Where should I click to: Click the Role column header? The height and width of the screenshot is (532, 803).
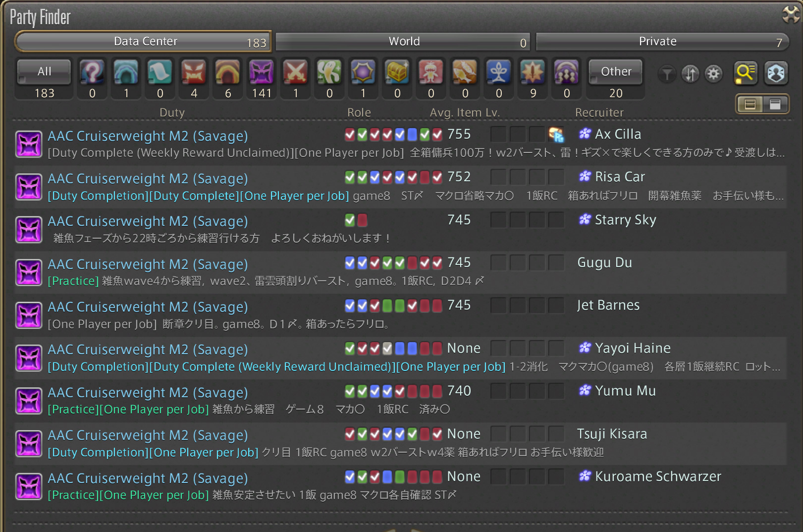click(x=359, y=112)
